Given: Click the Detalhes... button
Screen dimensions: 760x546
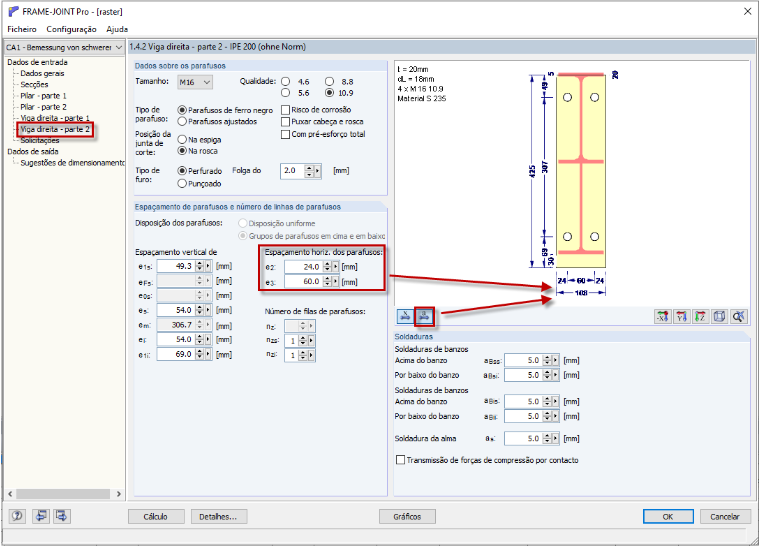Looking at the screenshot, I should click(218, 516).
